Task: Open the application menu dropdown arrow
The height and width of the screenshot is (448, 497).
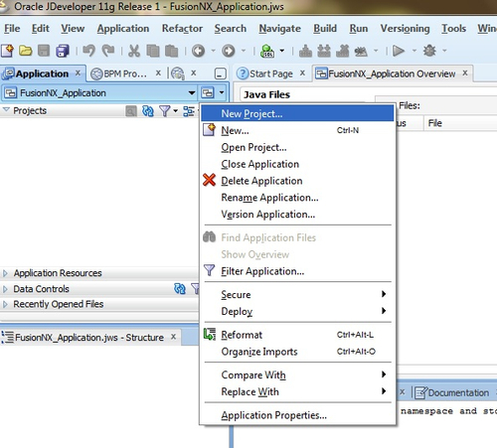Action: 222,93
